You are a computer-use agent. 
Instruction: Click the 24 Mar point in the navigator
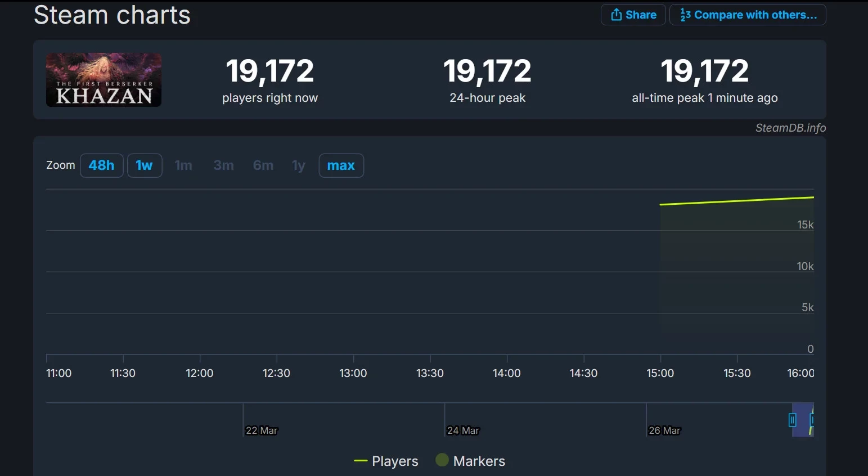pos(462,430)
